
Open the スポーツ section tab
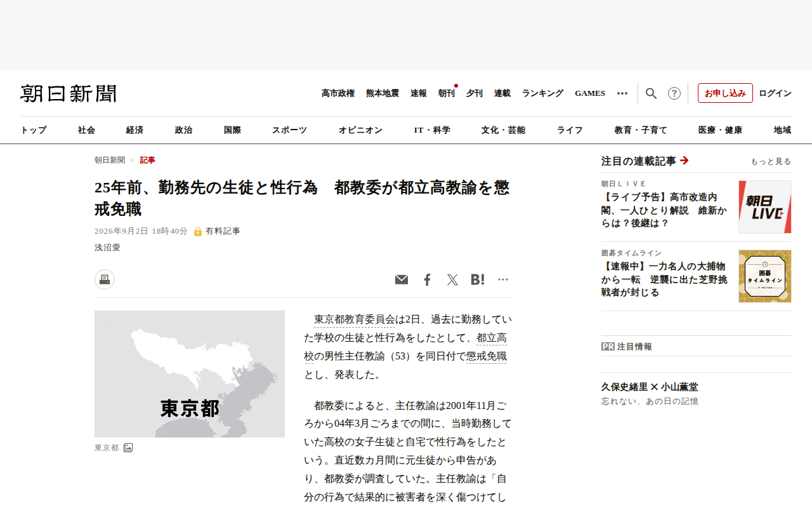[289, 130]
